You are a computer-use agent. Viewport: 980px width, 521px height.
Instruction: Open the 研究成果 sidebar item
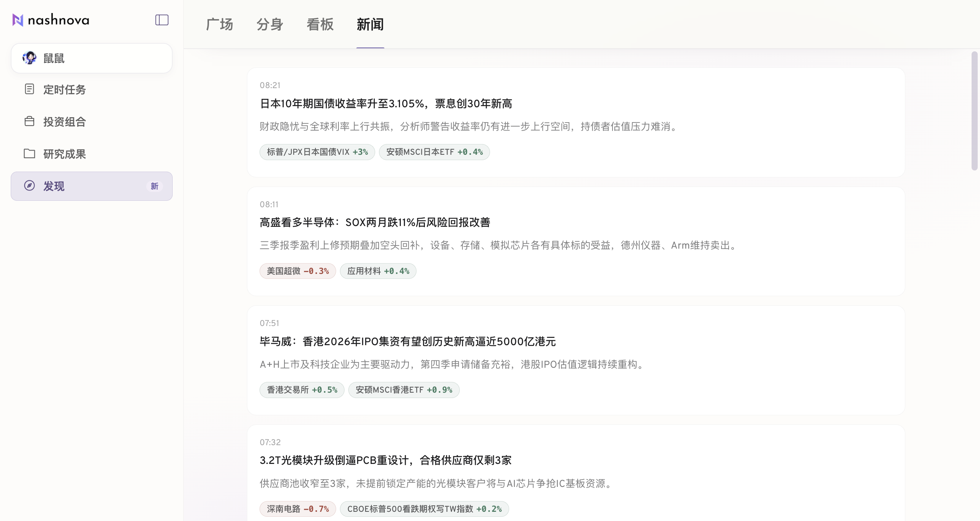pos(91,154)
